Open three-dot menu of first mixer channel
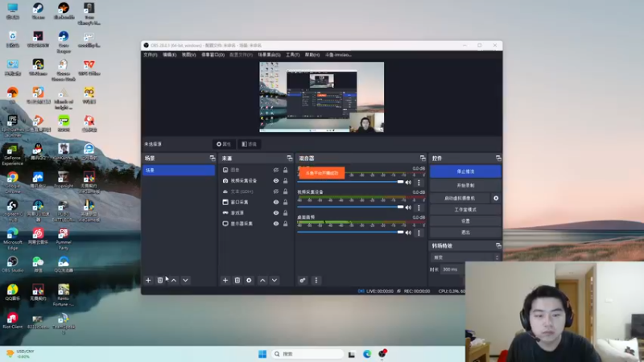644x362 pixels. click(419, 183)
